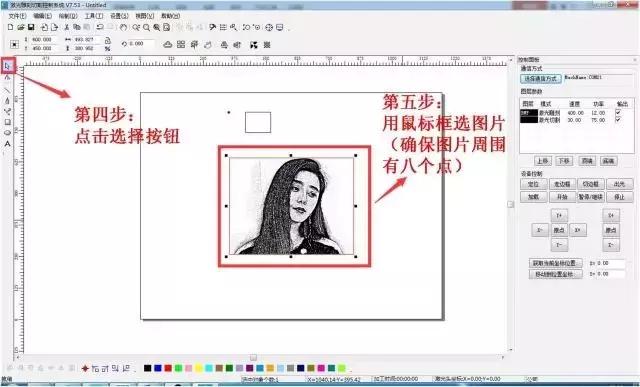Click the 定位 button
This screenshot has width=640, height=387.
point(533,185)
